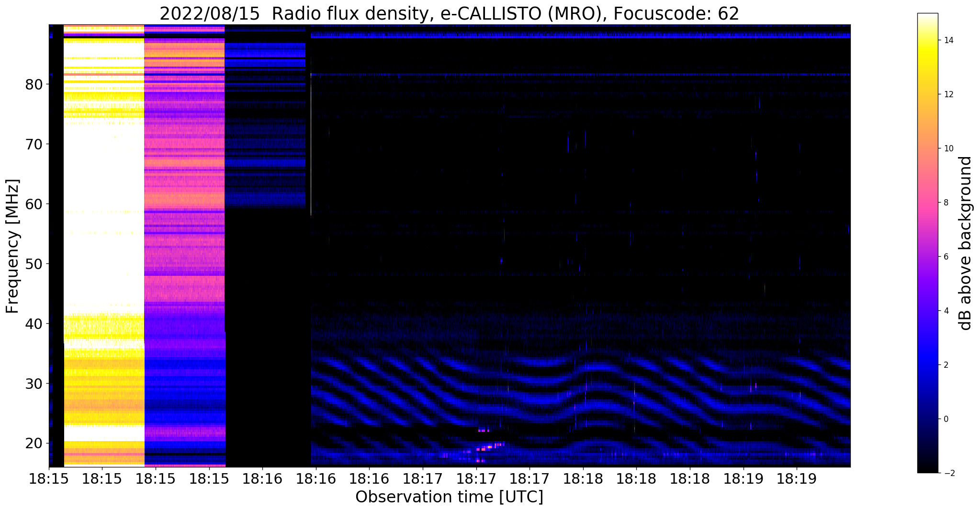
Task: Click the wavy blue fringe pattern near 30 MHz
Action: [581, 390]
